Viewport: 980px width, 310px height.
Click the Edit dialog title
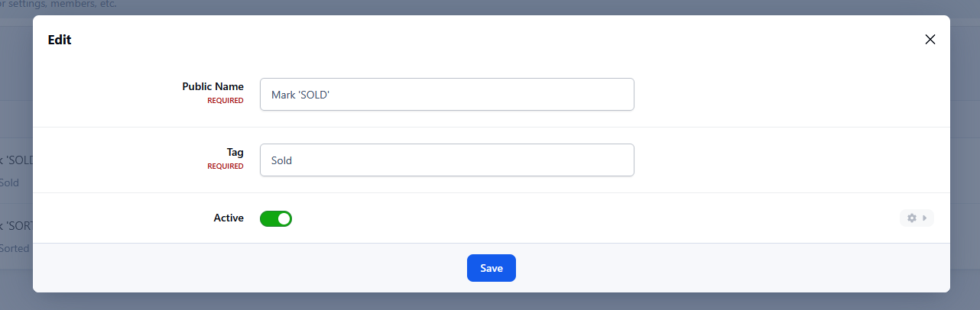pos(60,40)
